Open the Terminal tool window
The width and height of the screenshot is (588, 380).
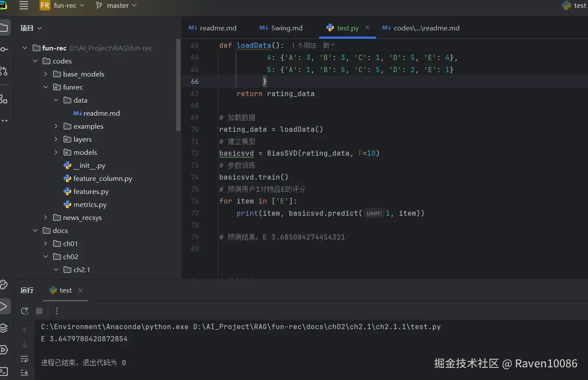(x=3, y=371)
